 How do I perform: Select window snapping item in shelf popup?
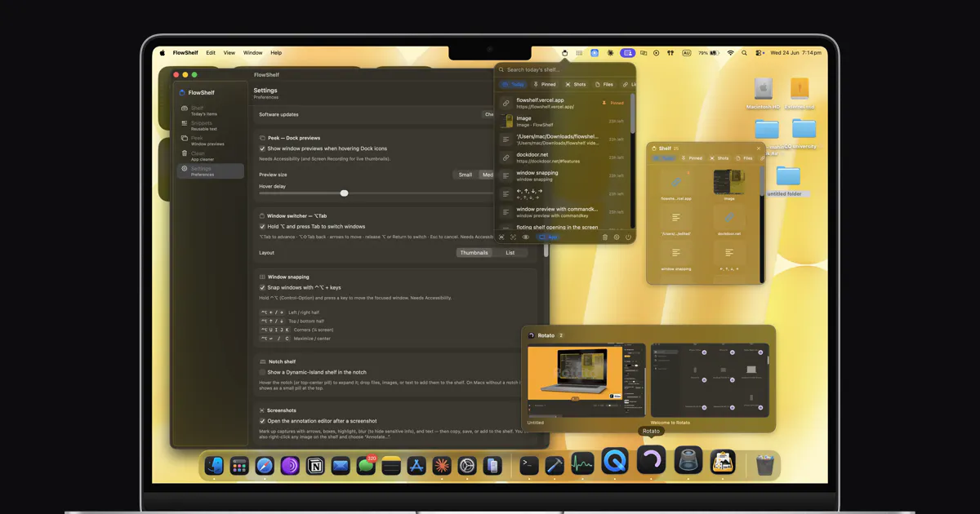(563, 175)
